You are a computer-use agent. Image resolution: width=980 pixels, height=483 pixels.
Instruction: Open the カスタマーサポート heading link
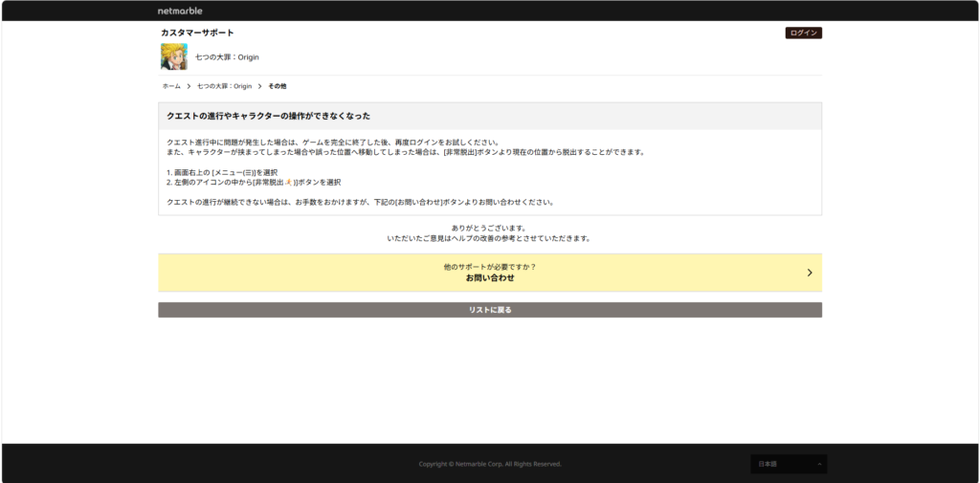point(197,33)
